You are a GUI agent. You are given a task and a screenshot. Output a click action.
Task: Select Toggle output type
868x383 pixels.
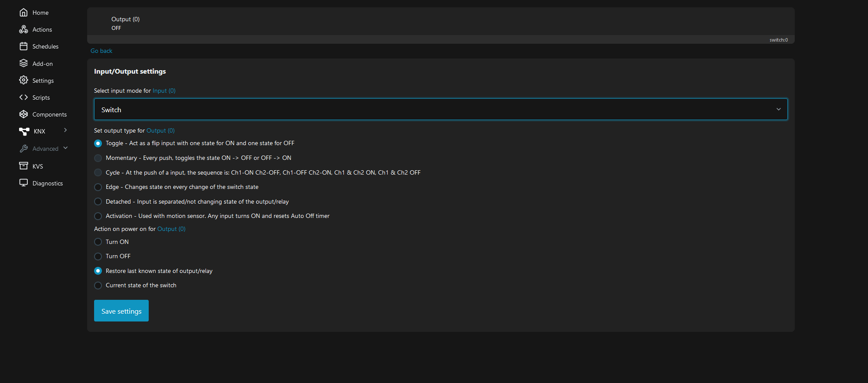98,143
